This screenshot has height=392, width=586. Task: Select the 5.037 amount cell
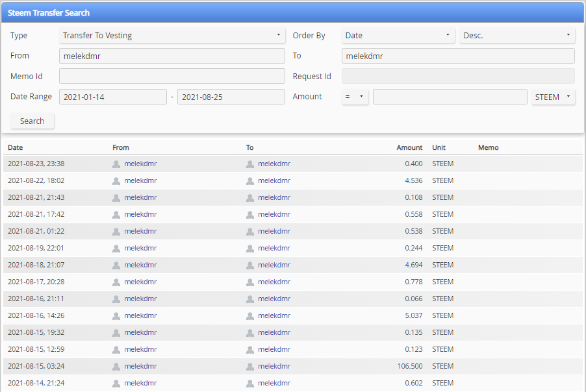tap(414, 315)
